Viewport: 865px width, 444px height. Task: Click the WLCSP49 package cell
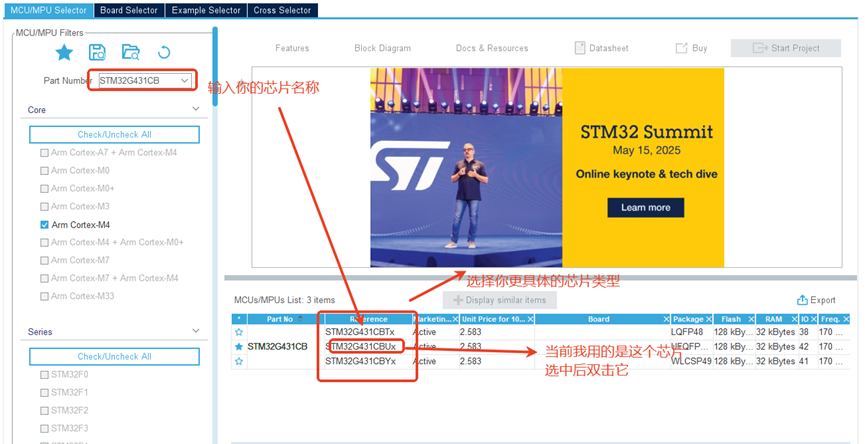[x=691, y=361]
